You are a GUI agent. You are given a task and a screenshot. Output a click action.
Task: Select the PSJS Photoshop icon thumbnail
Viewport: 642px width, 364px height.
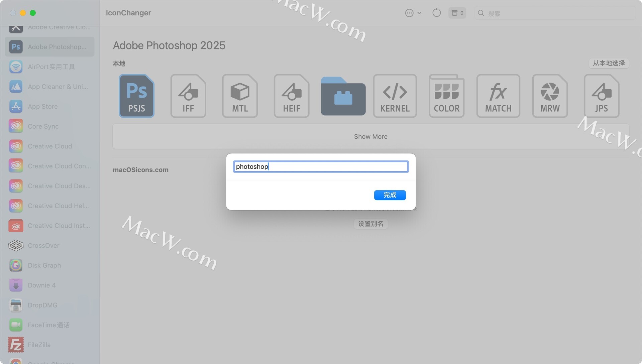coord(136,96)
